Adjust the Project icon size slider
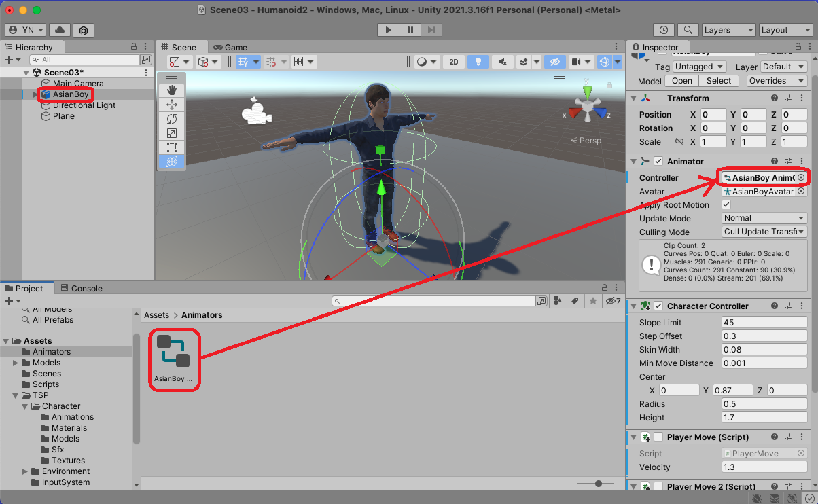This screenshot has height=504, width=818. point(598,483)
